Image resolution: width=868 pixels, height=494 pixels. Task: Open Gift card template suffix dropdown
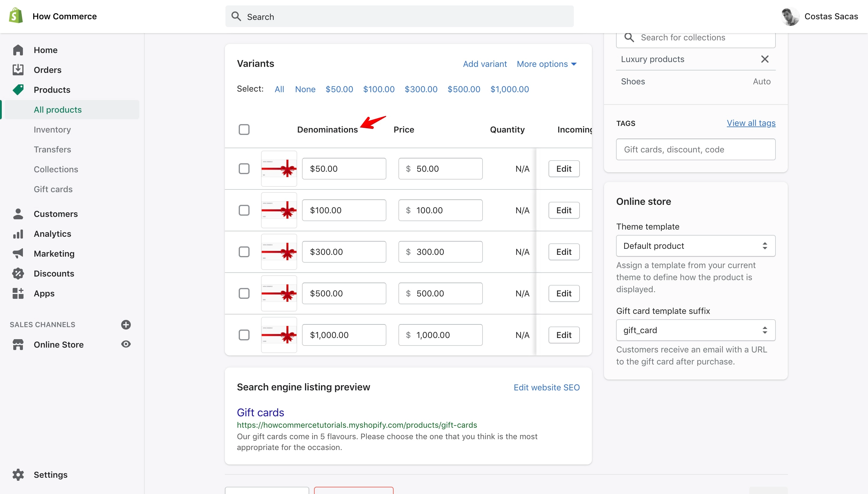tap(696, 330)
